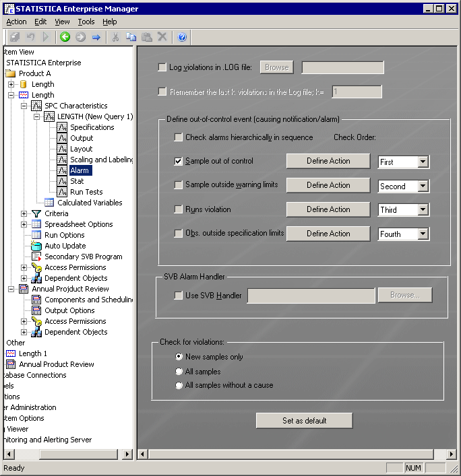The height and width of the screenshot is (476, 461).
Task: Click the Delete X toolbar icon
Action: (x=162, y=37)
